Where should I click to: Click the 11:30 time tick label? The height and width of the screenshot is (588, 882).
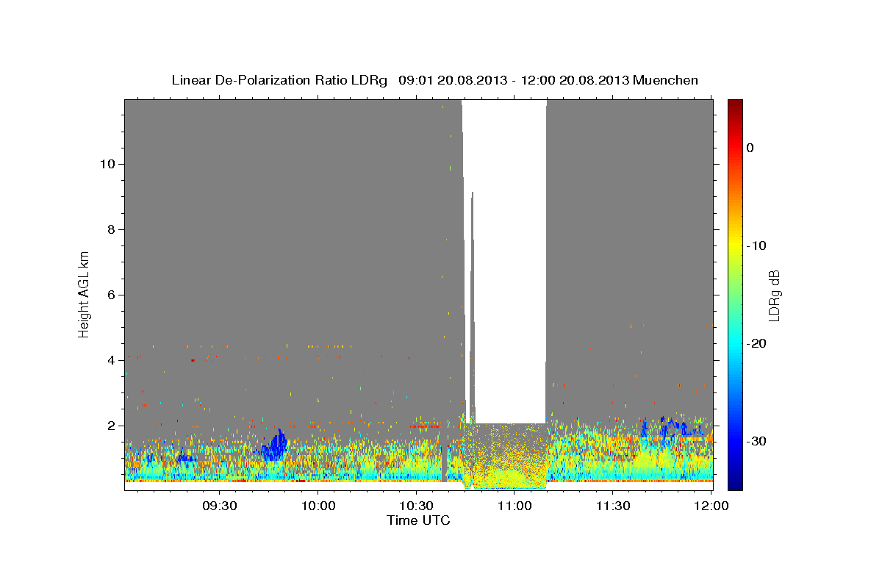pos(612,506)
